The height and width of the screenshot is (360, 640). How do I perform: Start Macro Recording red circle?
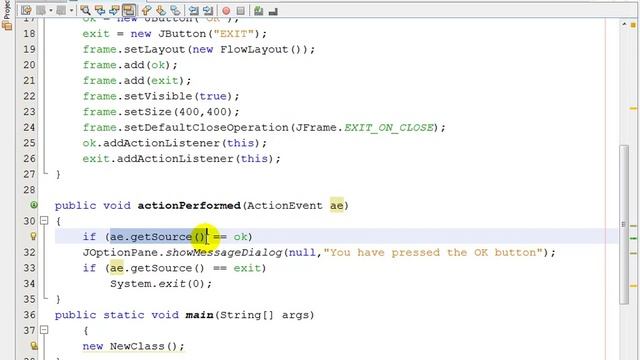(x=226, y=11)
